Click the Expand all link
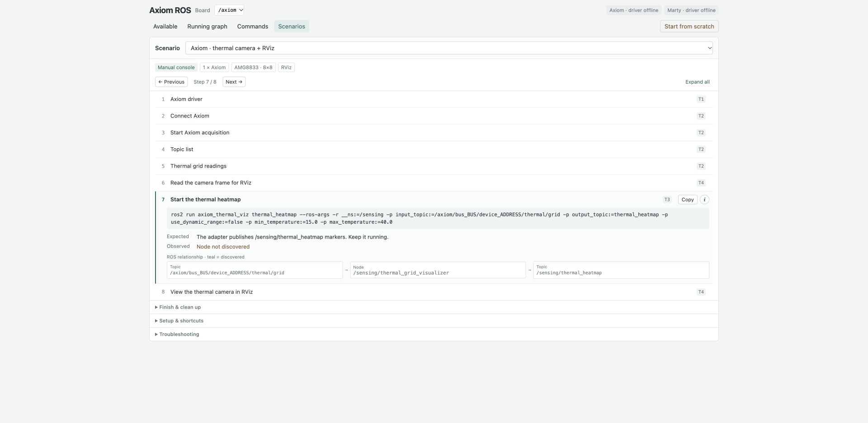The width and height of the screenshot is (868, 423). [697, 82]
